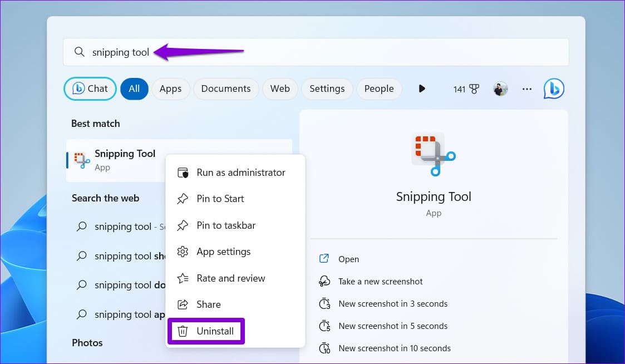Viewport: 625px width, 364px height.
Task: Click Open in preview pane
Action: tap(349, 259)
